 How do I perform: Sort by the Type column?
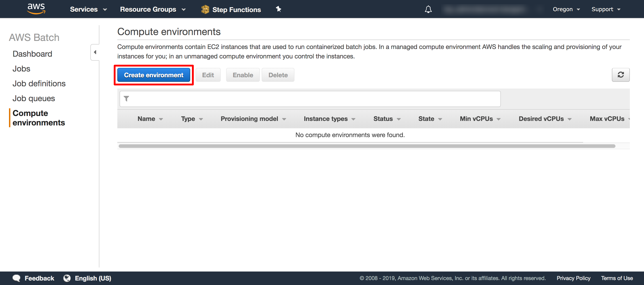(x=192, y=119)
